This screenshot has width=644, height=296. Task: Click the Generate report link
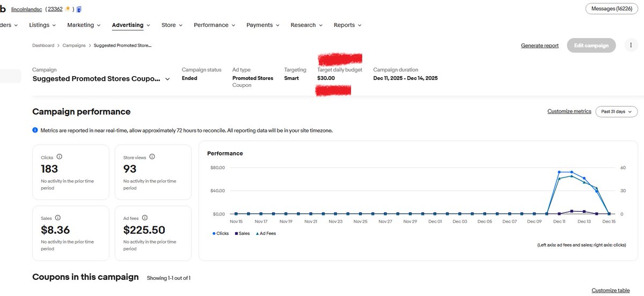click(x=539, y=46)
